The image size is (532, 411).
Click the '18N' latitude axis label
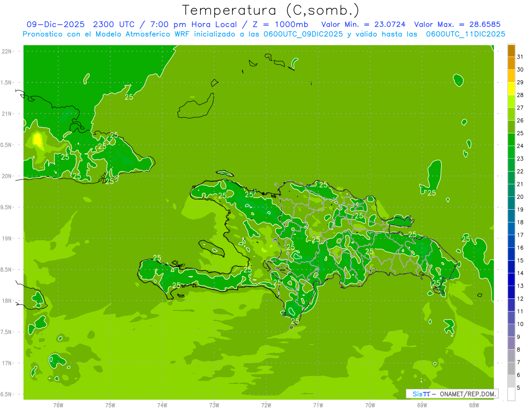pyautogui.click(x=7, y=301)
